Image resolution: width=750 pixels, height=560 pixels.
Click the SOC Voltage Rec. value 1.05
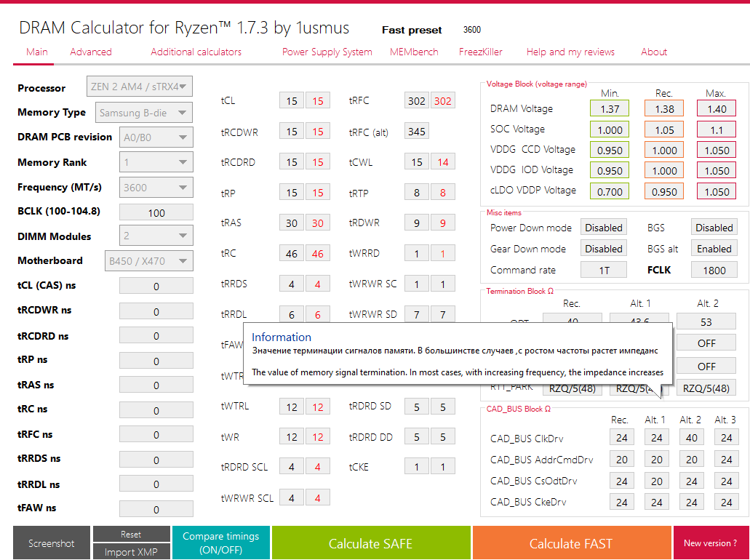[664, 129]
